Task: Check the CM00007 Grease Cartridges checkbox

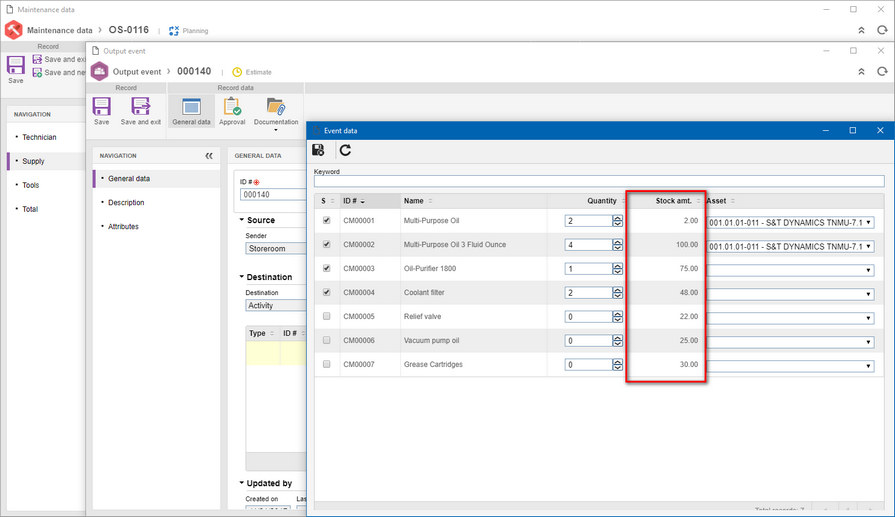Action: pos(326,364)
